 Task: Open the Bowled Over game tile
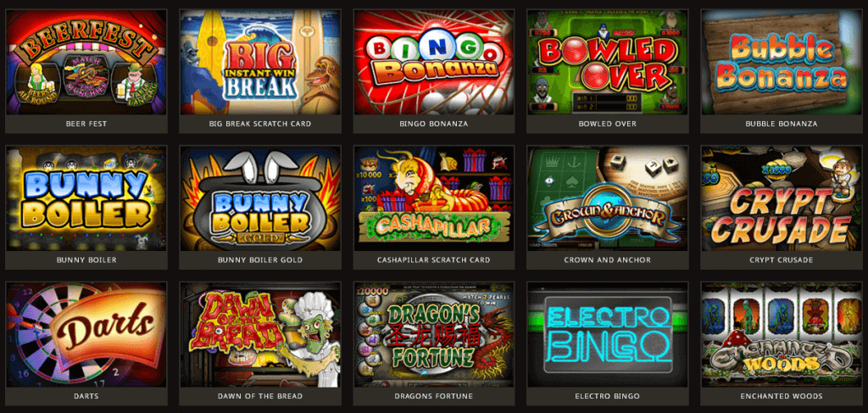tap(608, 63)
